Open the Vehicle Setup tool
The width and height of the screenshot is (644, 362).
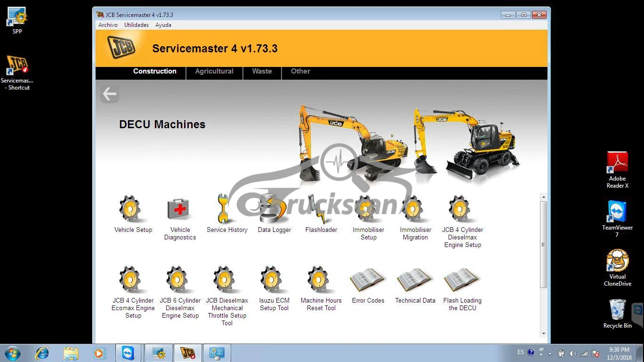(x=131, y=209)
